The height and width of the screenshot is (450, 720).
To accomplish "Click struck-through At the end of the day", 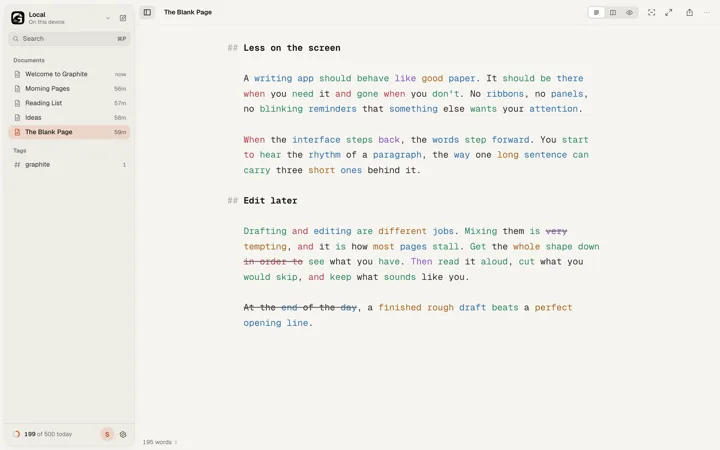I will click(x=300, y=308).
